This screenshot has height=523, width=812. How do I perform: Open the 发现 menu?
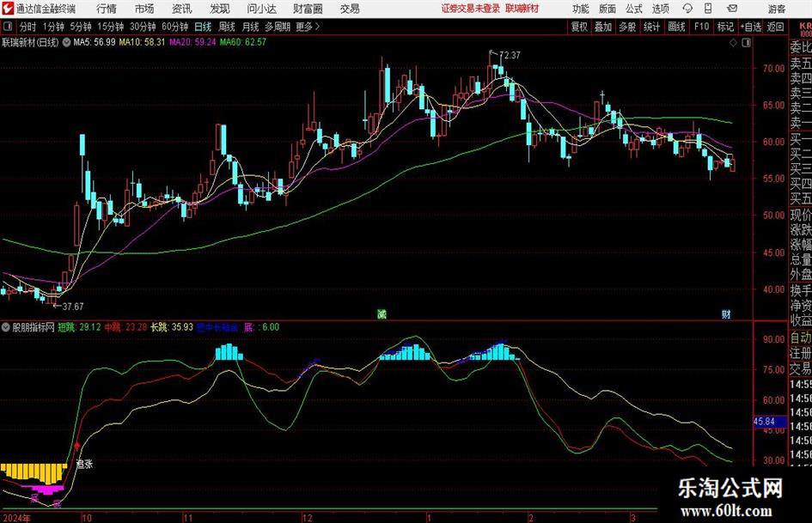pyautogui.click(x=220, y=9)
